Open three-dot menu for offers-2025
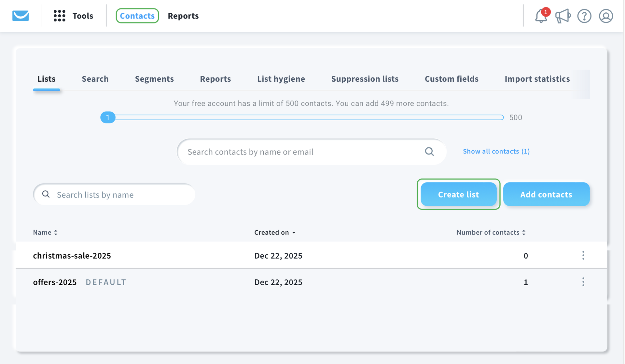 click(583, 282)
